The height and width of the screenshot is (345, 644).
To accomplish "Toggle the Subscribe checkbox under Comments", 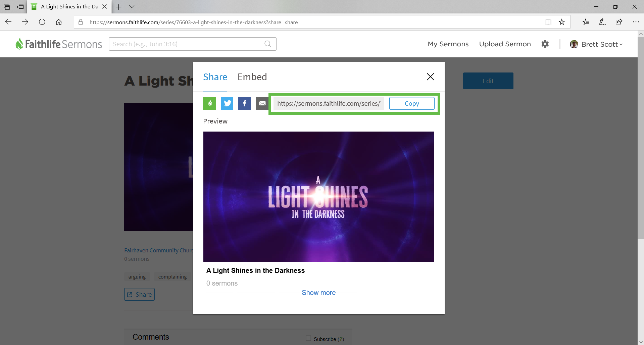I will pos(308,338).
